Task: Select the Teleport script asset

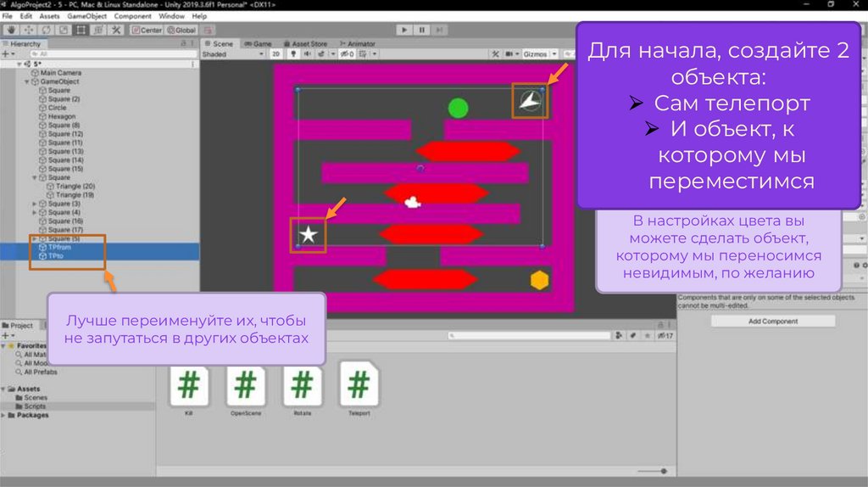Action: pos(359,389)
